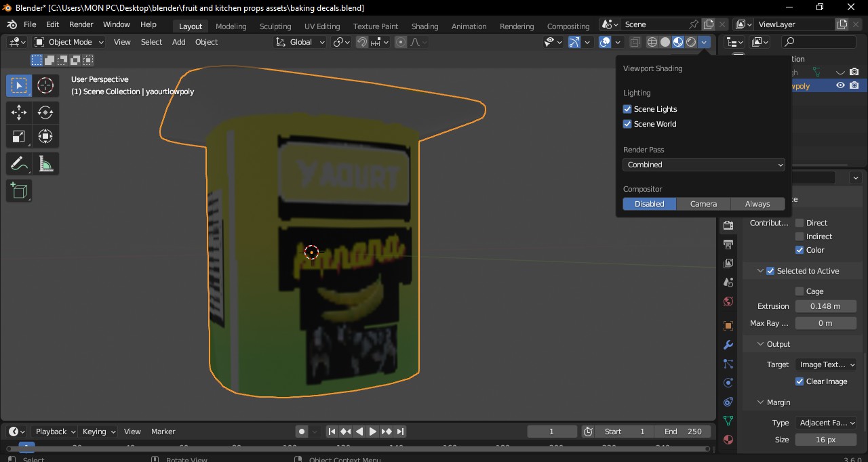Select the Move tool in the toolbar

(x=18, y=112)
